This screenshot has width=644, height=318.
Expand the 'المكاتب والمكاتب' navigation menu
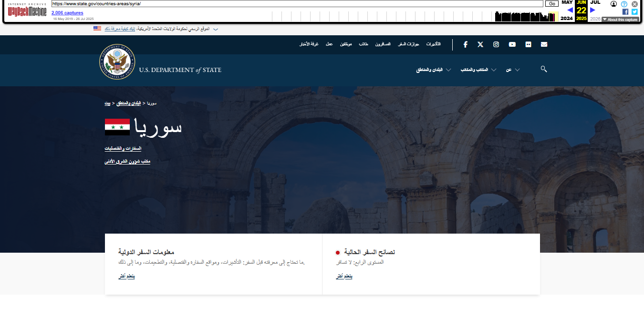click(x=478, y=70)
